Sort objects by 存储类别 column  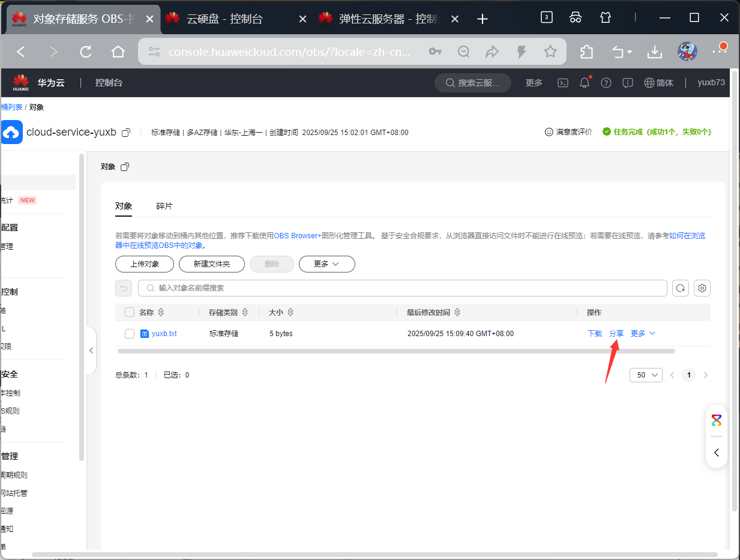click(245, 313)
